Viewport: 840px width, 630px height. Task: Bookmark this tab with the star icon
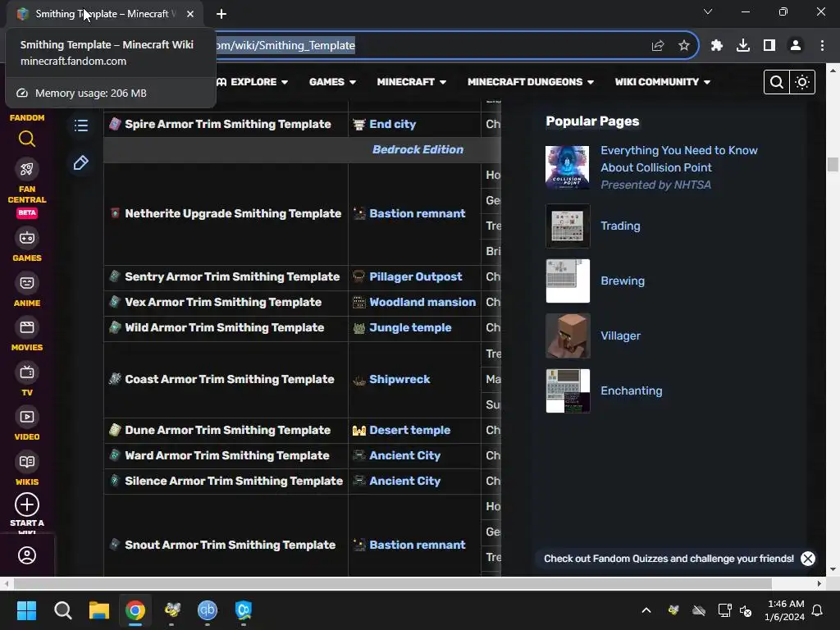tap(684, 46)
